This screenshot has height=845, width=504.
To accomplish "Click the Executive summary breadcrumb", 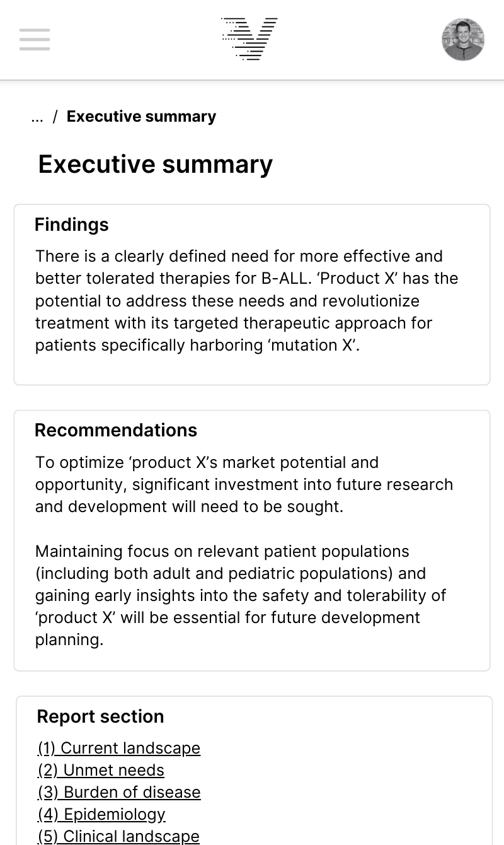I will coord(141,117).
